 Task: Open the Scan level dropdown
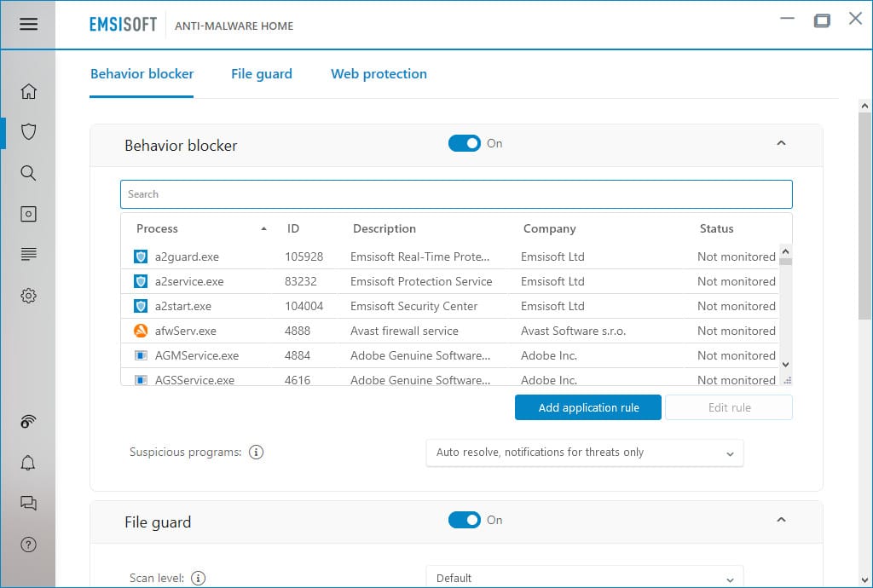point(585,577)
